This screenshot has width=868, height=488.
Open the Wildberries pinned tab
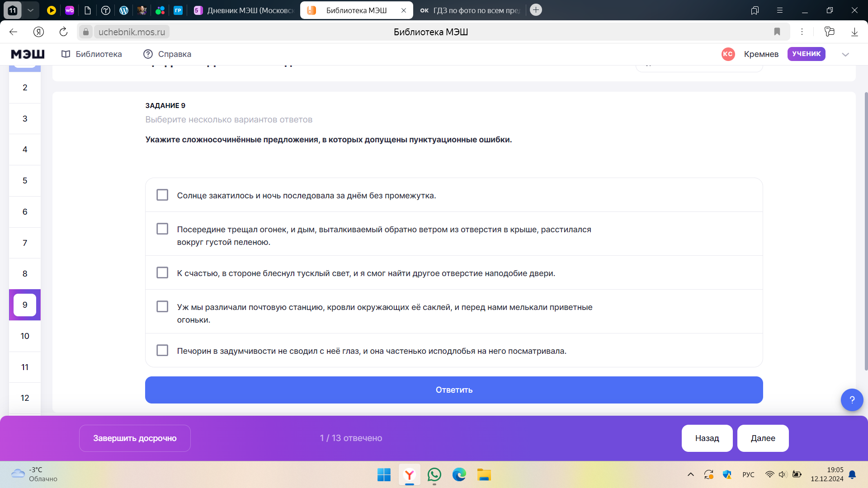coord(70,10)
